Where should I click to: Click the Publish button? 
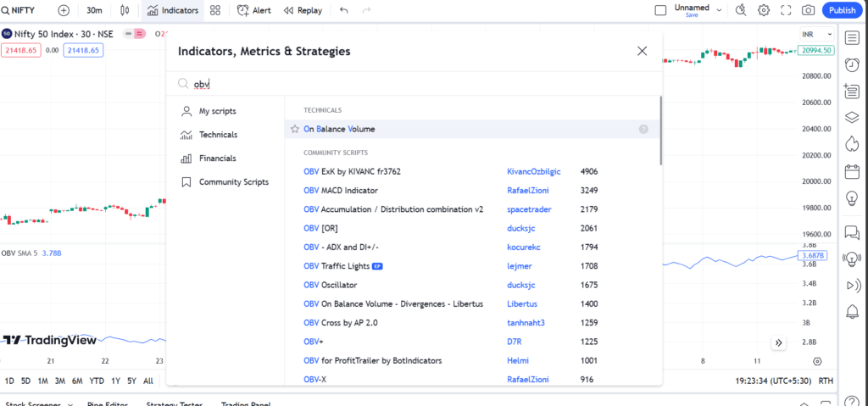[x=843, y=10]
